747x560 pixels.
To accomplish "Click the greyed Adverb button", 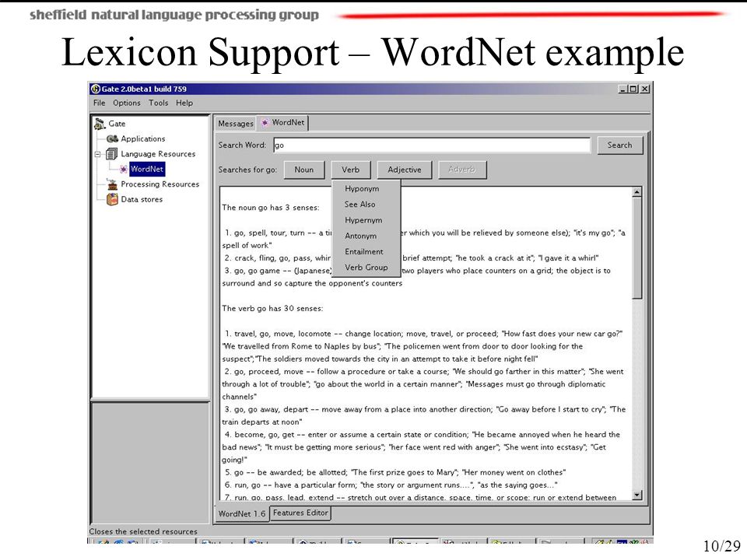I will tap(461, 170).
